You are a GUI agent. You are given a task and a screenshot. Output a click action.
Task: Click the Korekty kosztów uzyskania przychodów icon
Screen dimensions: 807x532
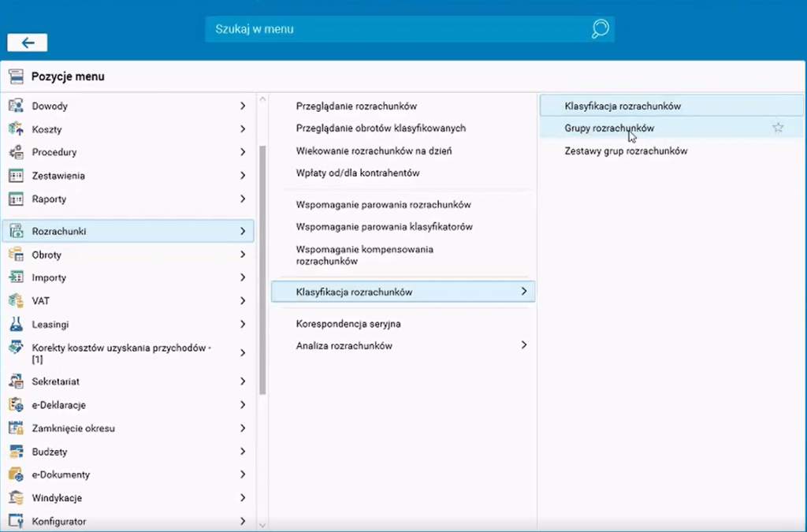point(16,348)
